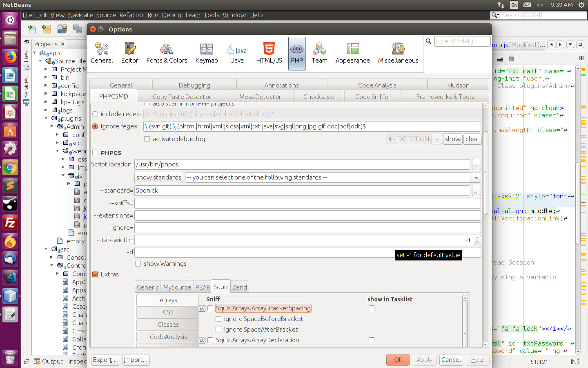Check the ignore SpaceBeforeBracket option

tap(218, 319)
